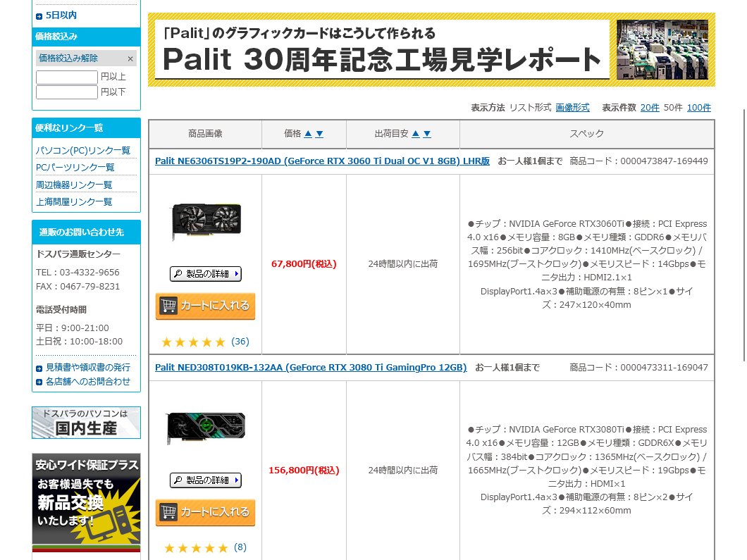
Task: Click the 商品画像 column header
Action: click(x=205, y=134)
